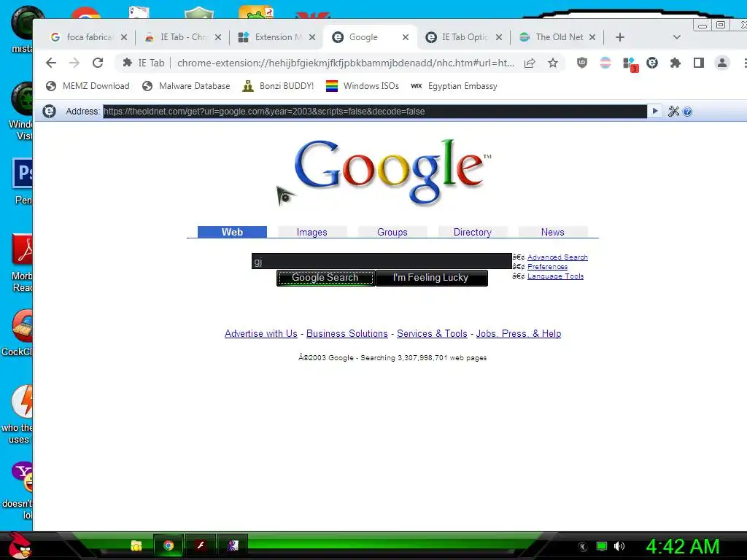The image size is (747, 560).
Task: Open the Advertise with Us link
Action: pyautogui.click(x=261, y=334)
